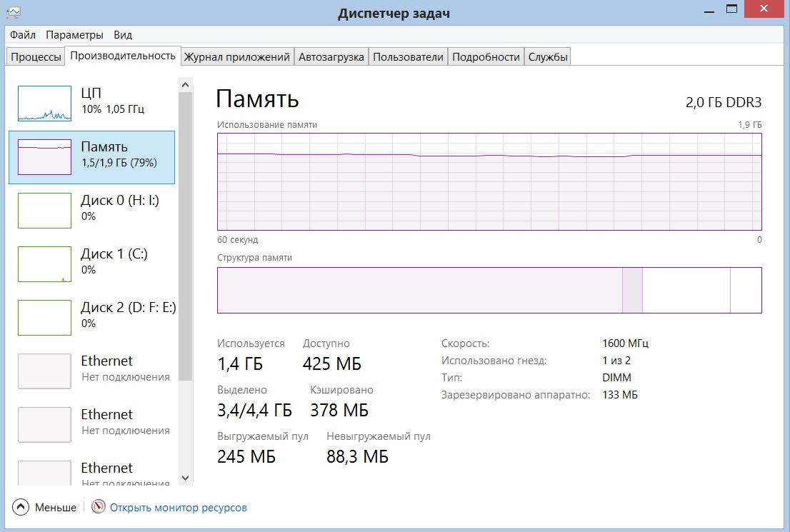The height and width of the screenshot is (532, 790).
Task: Click the sidebar scrollbar's down arrow
Action: click(186, 478)
